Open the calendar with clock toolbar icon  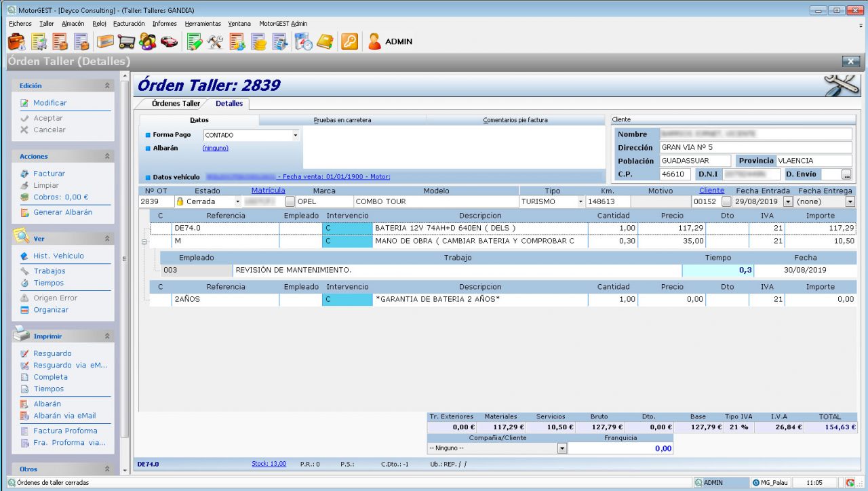point(303,41)
